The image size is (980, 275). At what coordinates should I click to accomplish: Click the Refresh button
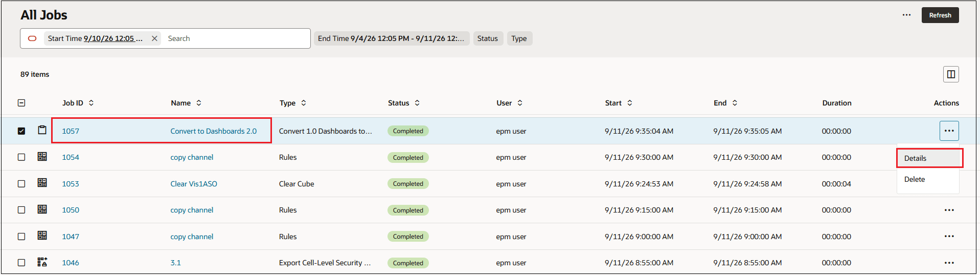coord(940,15)
